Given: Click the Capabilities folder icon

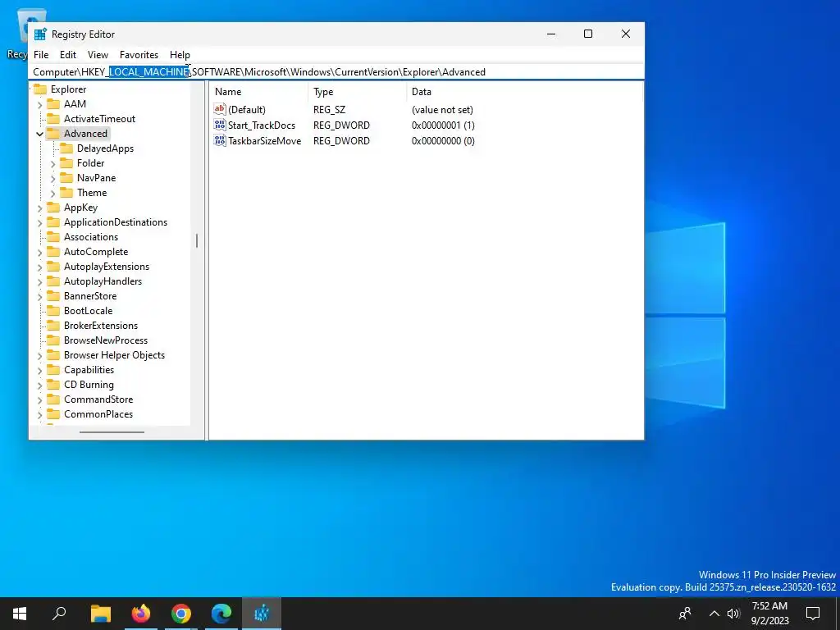Looking at the screenshot, I should (53, 370).
